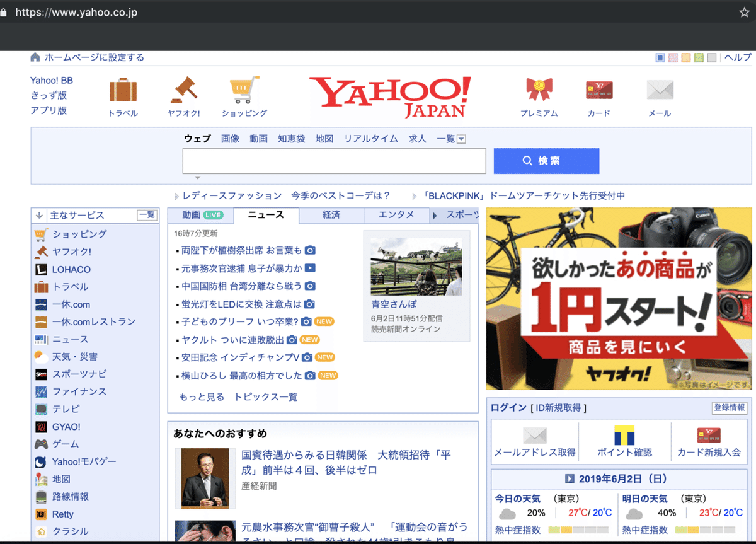Click the Yahoo!モバゲー icon in sidebar

tap(41, 461)
